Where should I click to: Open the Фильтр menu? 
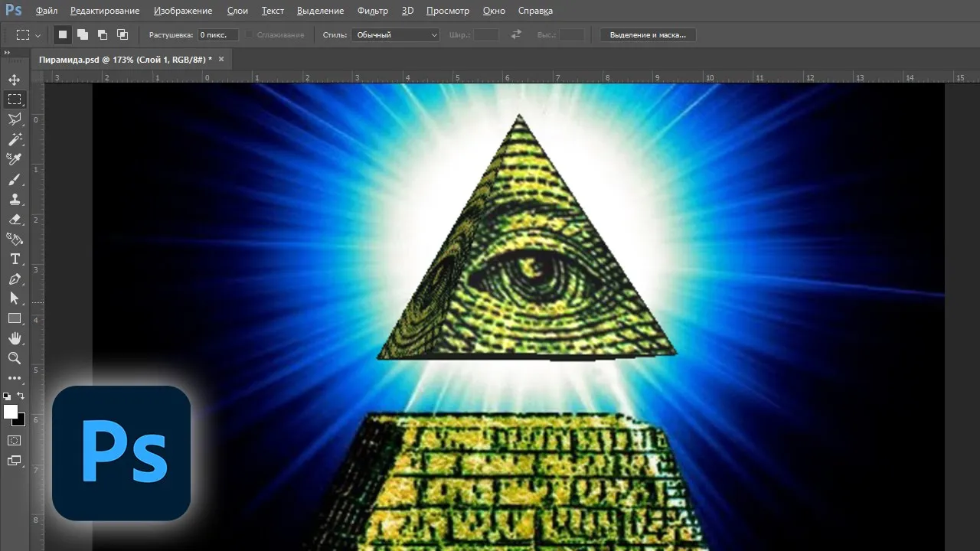tap(373, 11)
